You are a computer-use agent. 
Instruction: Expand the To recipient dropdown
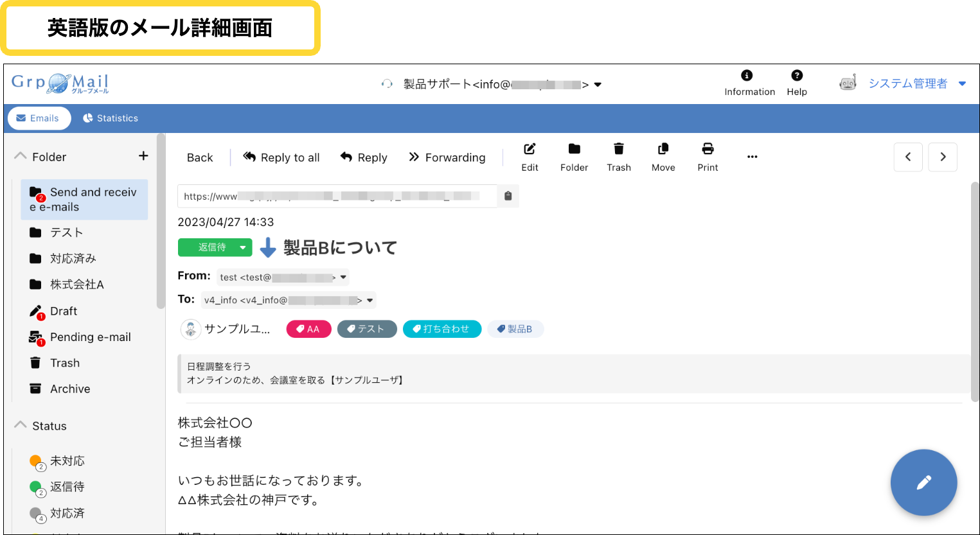click(370, 300)
